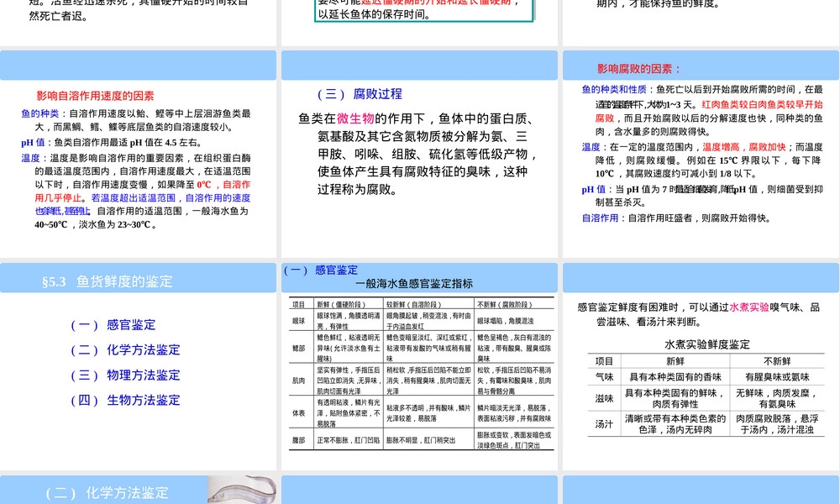The height and width of the screenshot is (504, 840).
Task: Click the 不新鲜 column header in boiling-test table
Action: pyautogui.click(x=777, y=361)
